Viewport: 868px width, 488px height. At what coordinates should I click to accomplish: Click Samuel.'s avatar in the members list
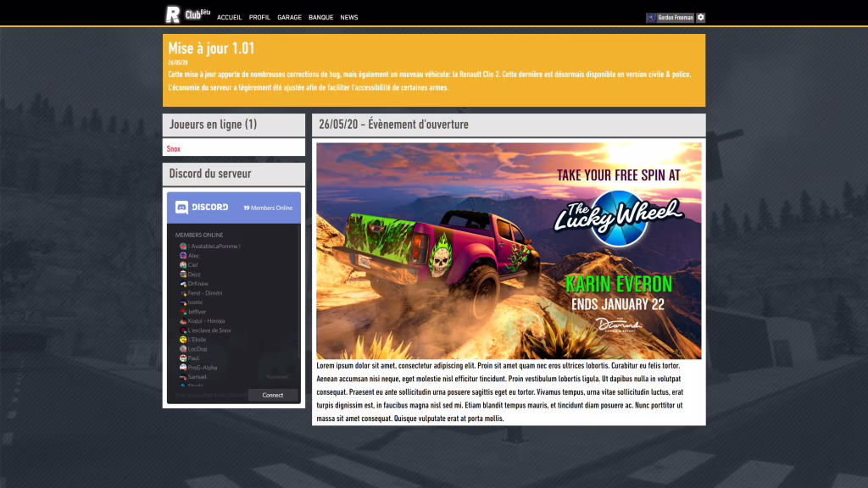point(183,377)
